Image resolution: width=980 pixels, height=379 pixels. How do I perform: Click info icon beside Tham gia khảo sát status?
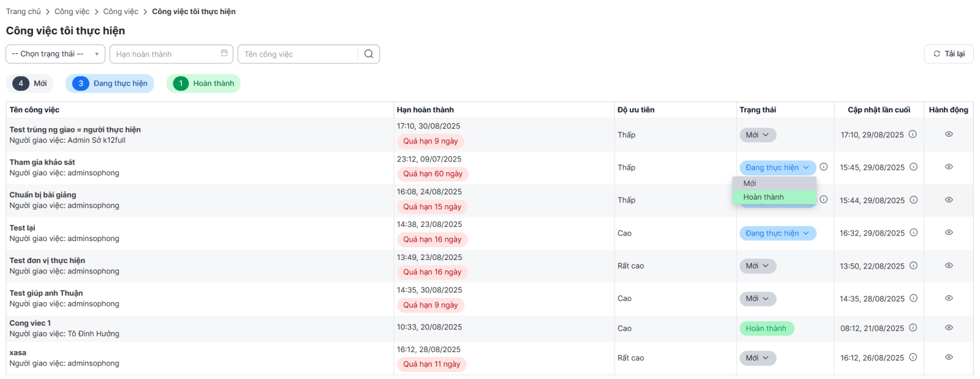(824, 167)
